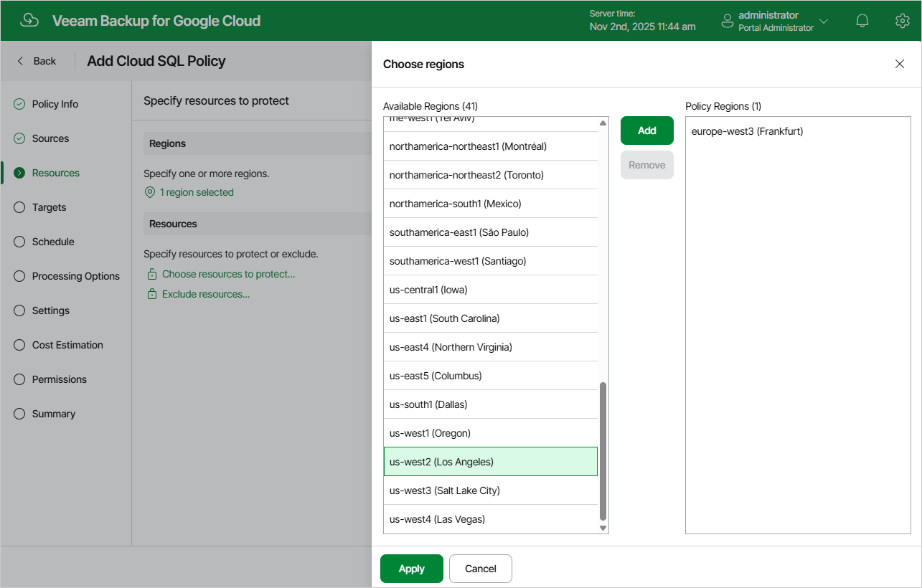
Task: Click the regions list scroll down arrow
Action: coord(603,528)
